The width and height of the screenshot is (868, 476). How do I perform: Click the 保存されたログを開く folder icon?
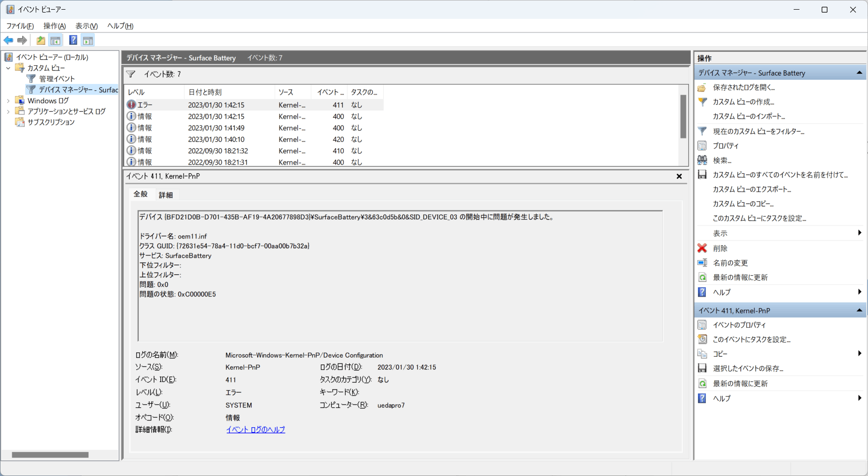pos(702,87)
